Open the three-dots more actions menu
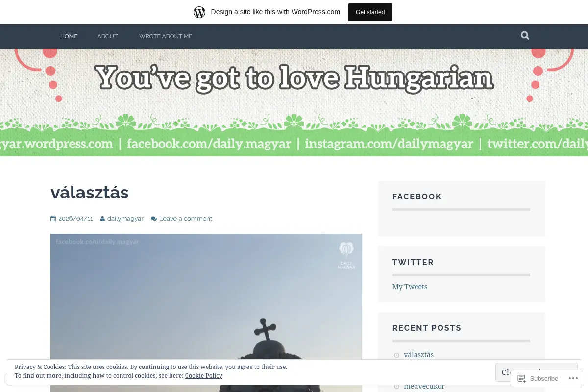Screen dimensions: 588x392 click(x=573, y=378)
